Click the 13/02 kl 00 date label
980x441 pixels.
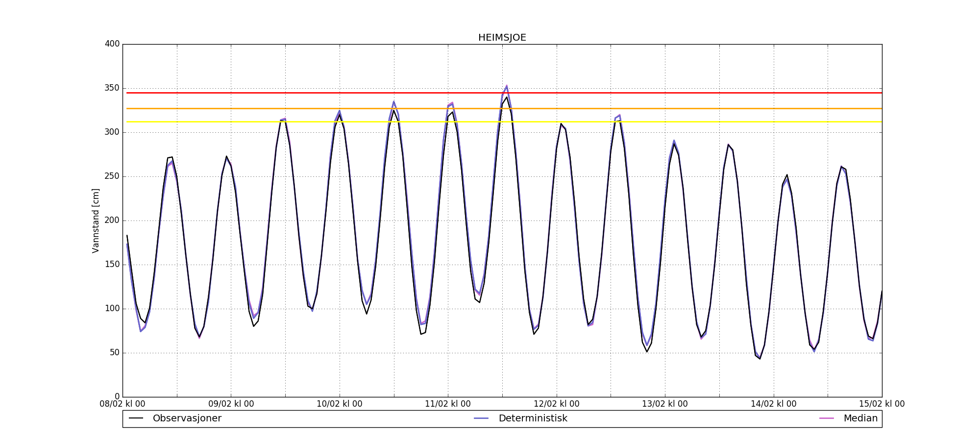(x=665, y=404)
